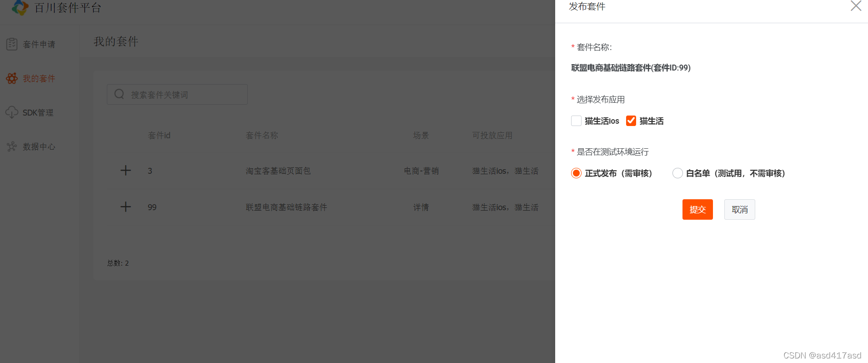Click the 总数: 2 text
868x363 pixels.
pyautogui.click(x=118, y=263)
